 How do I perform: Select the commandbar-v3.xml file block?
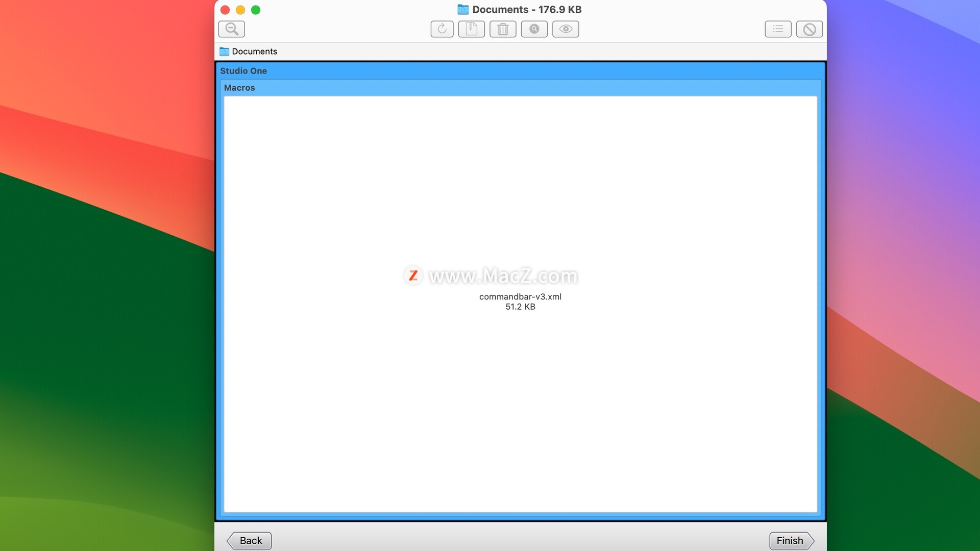pyautogui.click(x=520, y=304)
